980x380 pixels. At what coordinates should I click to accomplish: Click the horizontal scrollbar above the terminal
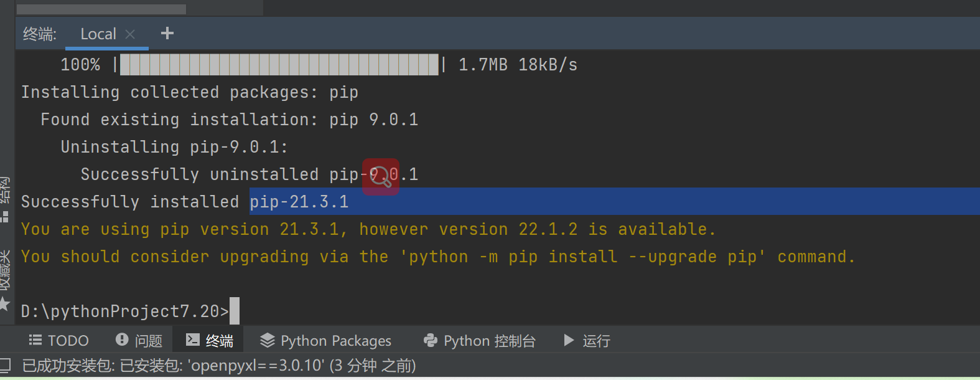coord(101,9)
